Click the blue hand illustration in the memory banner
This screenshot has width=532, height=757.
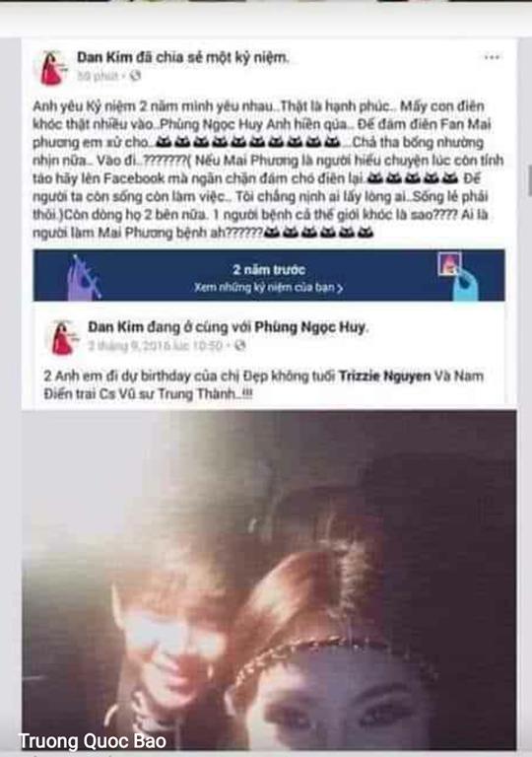click(465, 283)
